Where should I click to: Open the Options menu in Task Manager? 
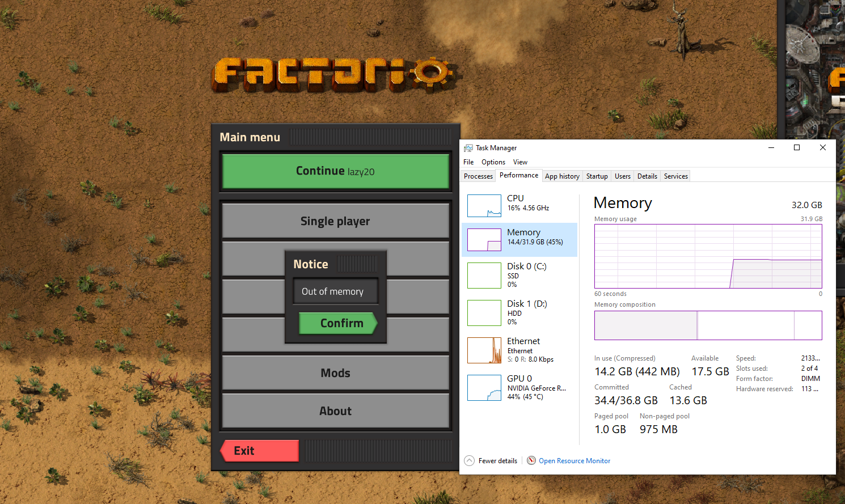(493, 162)
